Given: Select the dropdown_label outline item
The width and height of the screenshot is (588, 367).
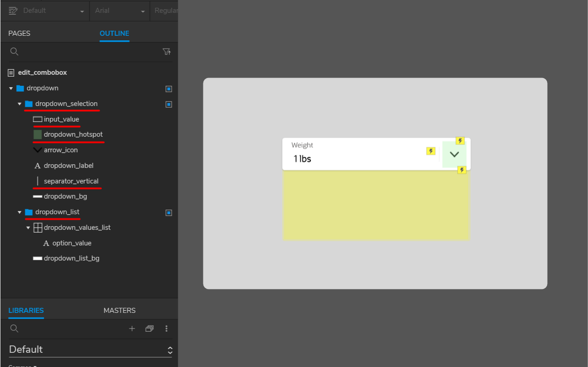Looking at the screenshot, I should [x=69, y=166].
